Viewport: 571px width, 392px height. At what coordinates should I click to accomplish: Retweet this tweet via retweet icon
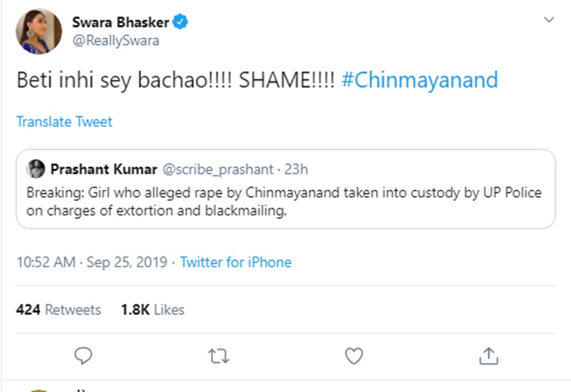tap(218, 356)
